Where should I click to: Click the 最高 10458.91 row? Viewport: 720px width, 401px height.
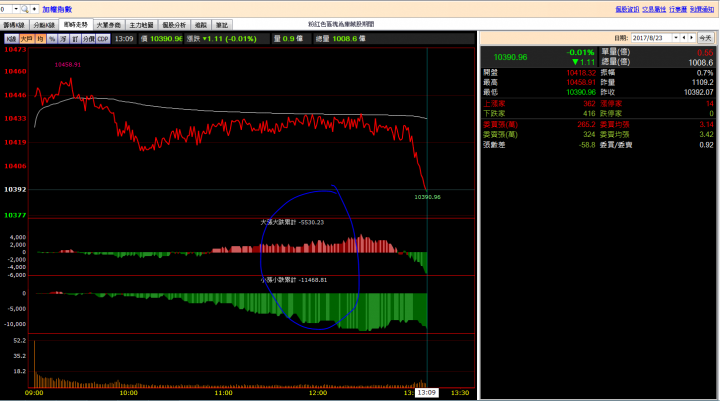pos(539,82)
